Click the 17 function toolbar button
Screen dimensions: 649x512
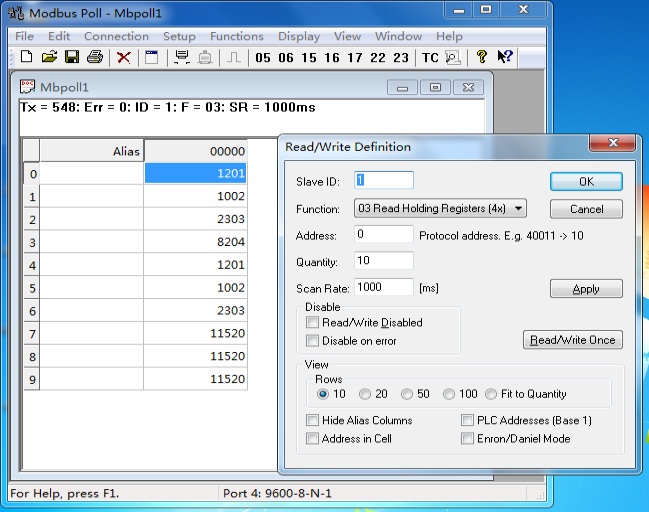(355, 58)
